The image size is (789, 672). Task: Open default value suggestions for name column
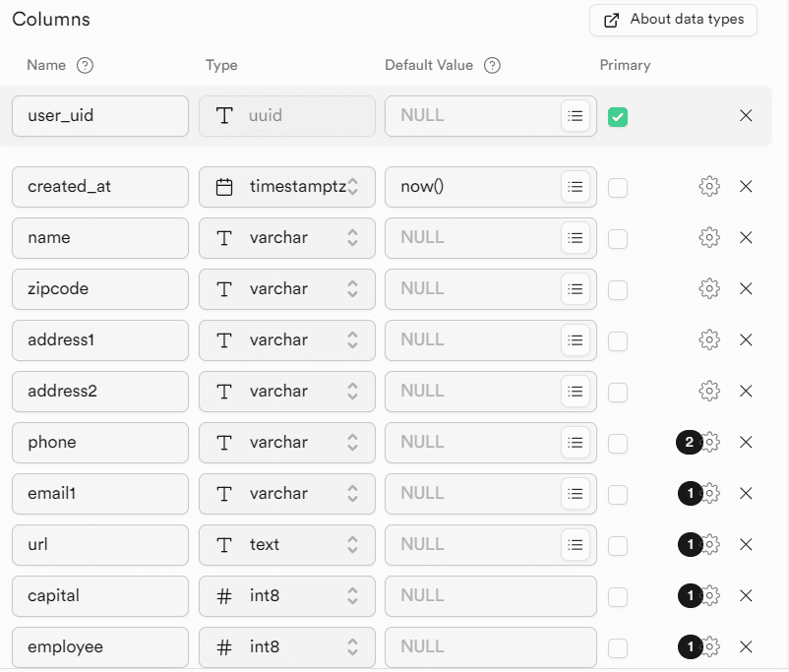(576, 238)
